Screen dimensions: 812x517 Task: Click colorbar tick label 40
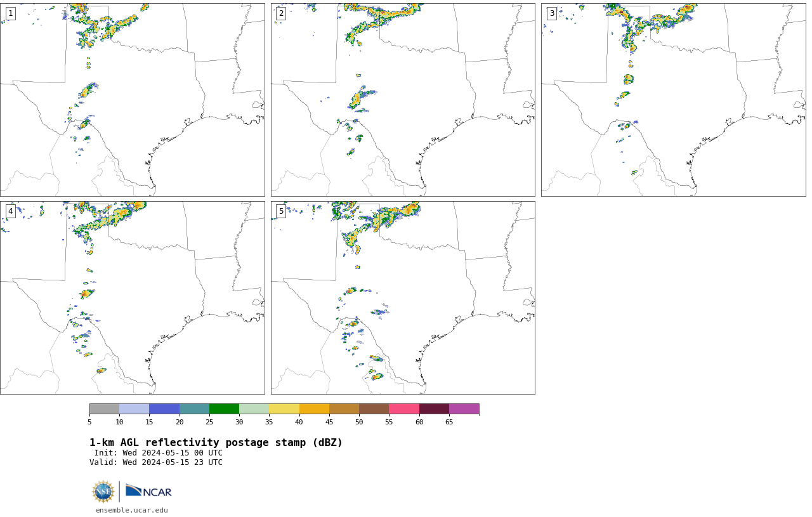coord(299,422)
